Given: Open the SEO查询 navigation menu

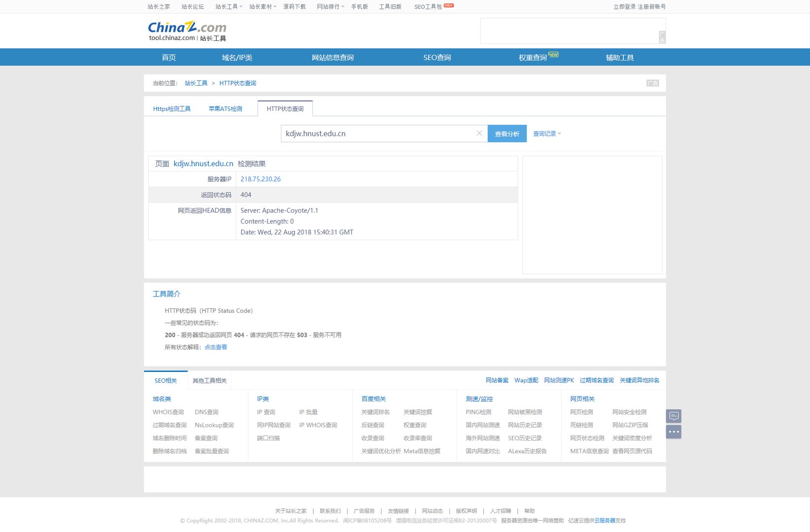Looking at the screenshot, I should pyautogui.click(x=437, y=58).
